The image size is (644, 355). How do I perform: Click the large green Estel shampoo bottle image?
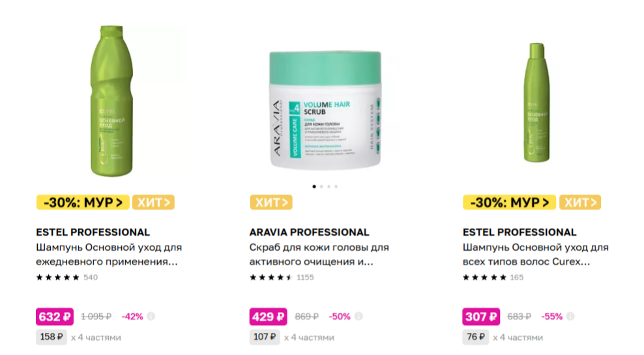coord(111,102)
